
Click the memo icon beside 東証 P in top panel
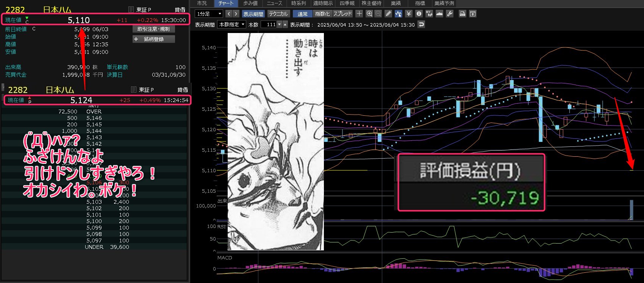131,9
